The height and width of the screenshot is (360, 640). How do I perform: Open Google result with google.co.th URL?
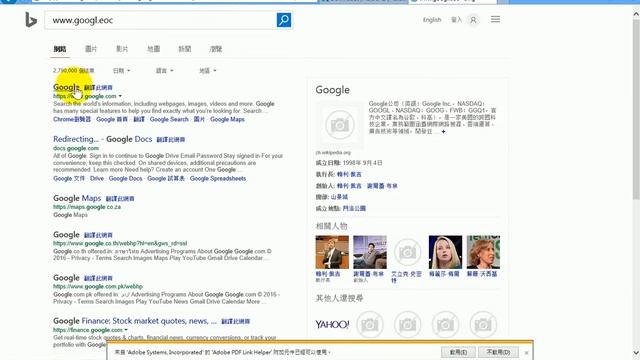[x=66, y=235]
